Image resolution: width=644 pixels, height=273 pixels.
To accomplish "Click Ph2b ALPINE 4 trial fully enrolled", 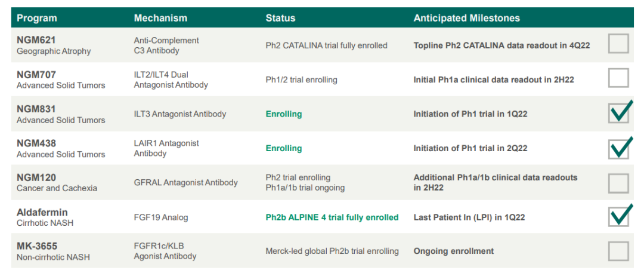I will tap(332, 217).
